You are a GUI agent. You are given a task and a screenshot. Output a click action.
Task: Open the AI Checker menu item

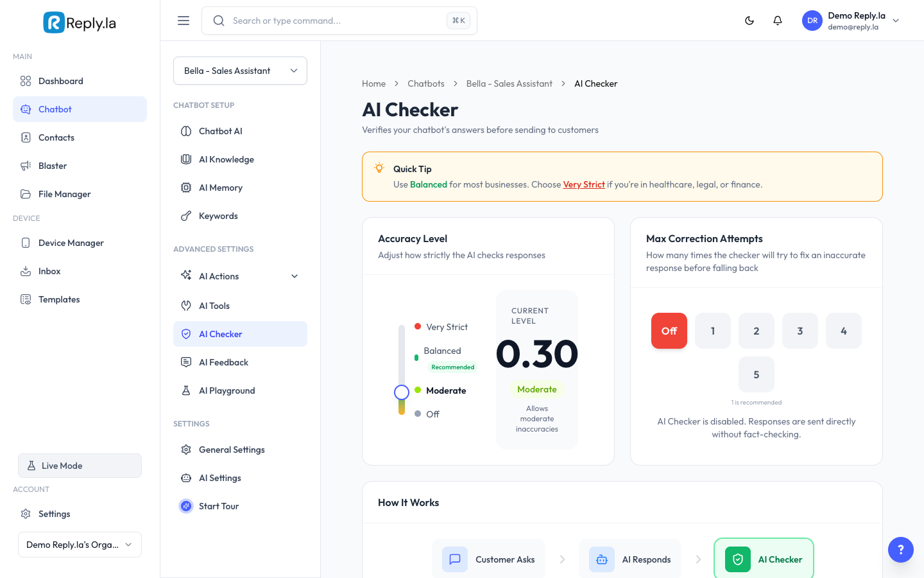point(240,334)
